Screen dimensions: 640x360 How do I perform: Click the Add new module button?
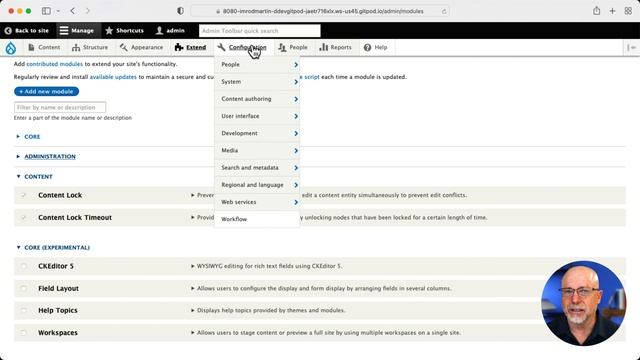[47, 91]
